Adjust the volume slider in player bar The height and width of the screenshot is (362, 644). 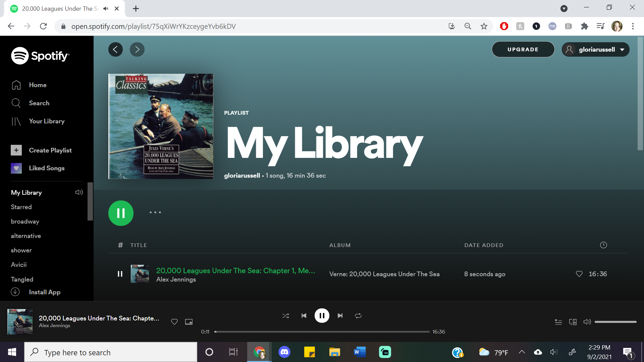point(615,322)
